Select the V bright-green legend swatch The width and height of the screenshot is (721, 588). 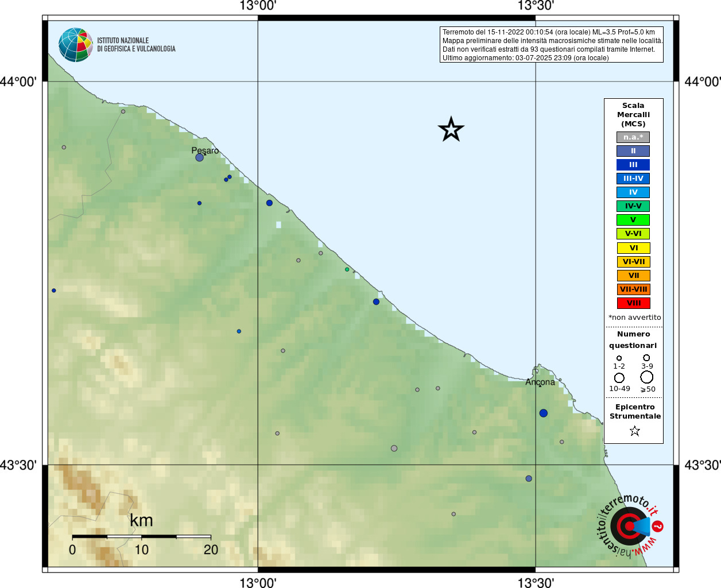tap(633, 220)
